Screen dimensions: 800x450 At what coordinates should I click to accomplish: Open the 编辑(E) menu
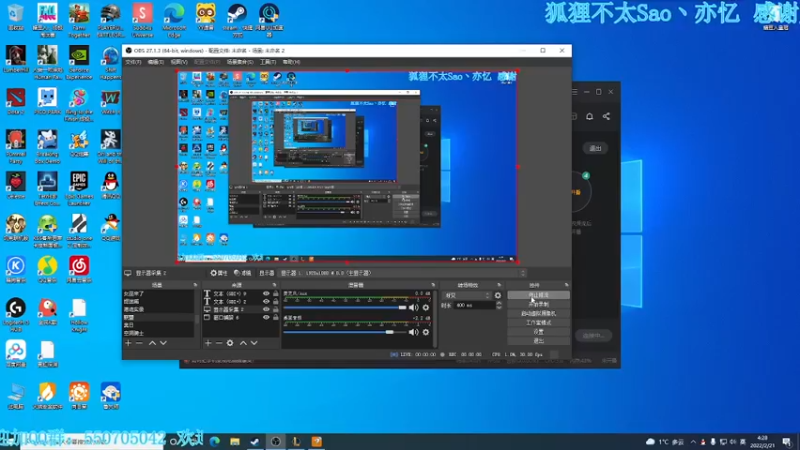point(156,62)
